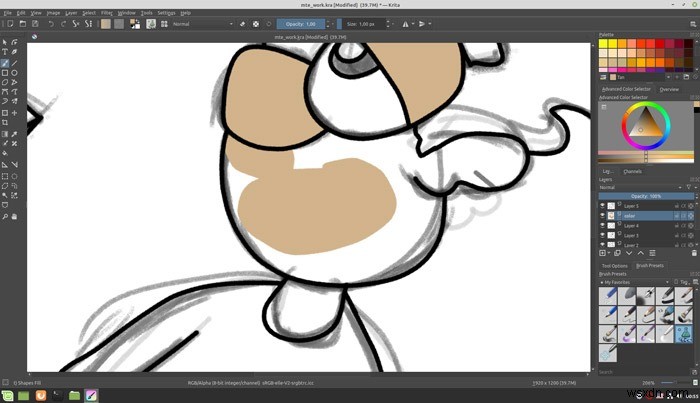Select the Text tool
The width and height of the screenshot is (700, 403).
[5, 52]
